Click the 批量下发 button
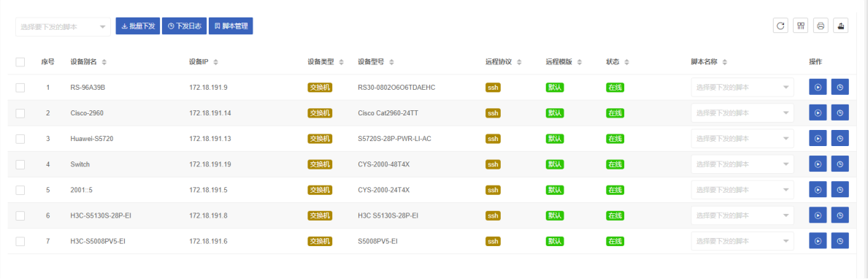 (138, 26)
